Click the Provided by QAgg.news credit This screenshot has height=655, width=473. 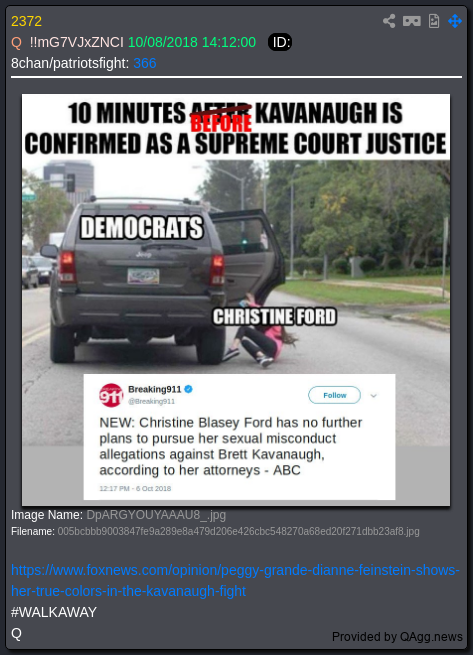click(397, 637)
